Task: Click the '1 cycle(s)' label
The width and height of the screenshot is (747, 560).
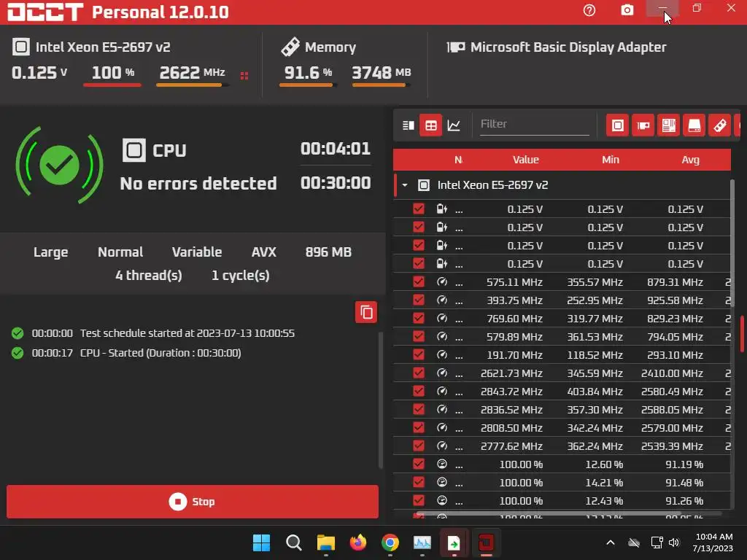Action: 240,275
